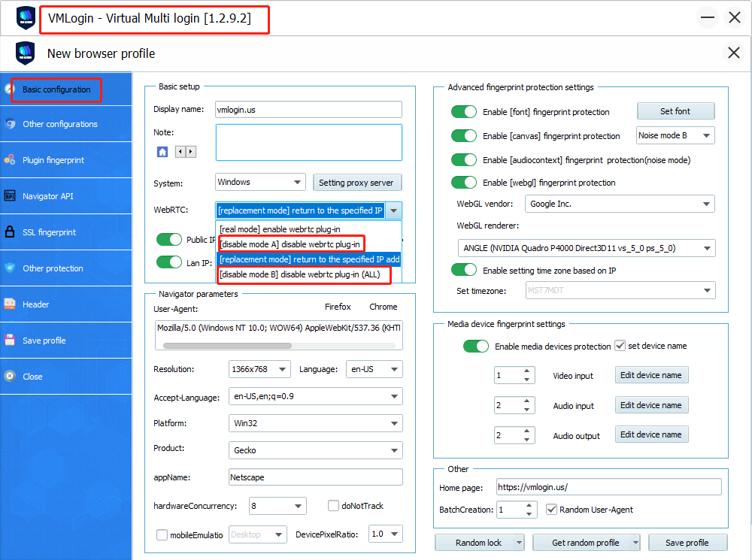752x560 pixels.
Task: Click the SSL fingerprint padlock icon
Action: (10, 232)
